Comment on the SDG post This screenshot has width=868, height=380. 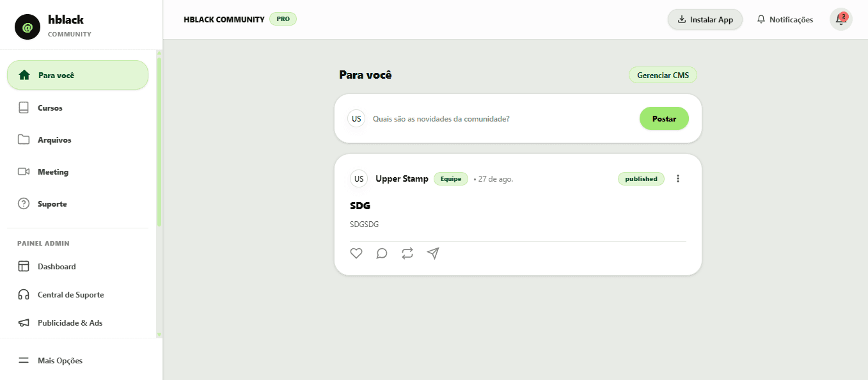(x=382, y=253)
